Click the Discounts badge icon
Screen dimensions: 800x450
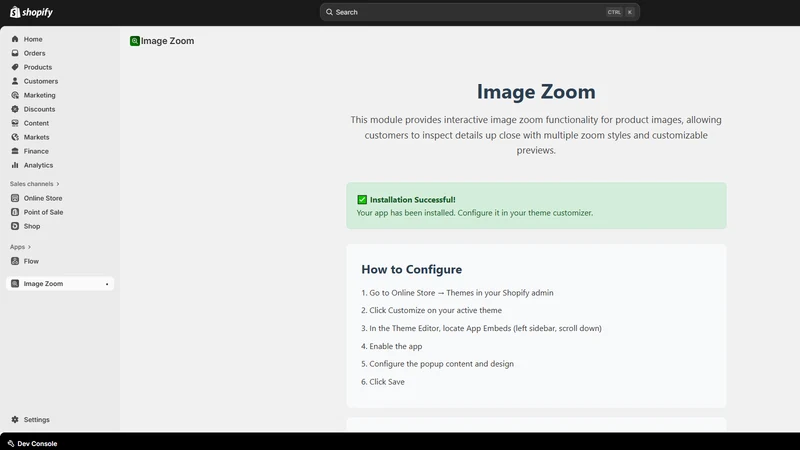click(15, 109)
